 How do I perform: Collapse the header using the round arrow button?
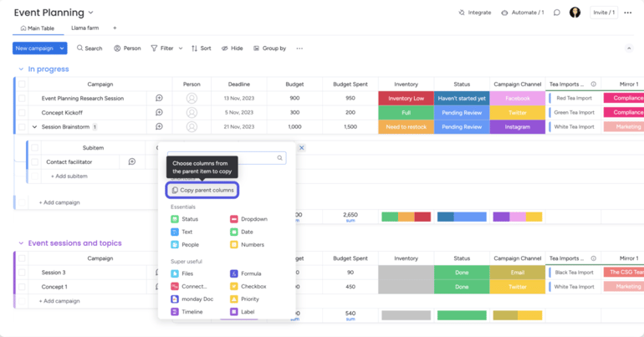pyautogui.click(x=629, y=49)
